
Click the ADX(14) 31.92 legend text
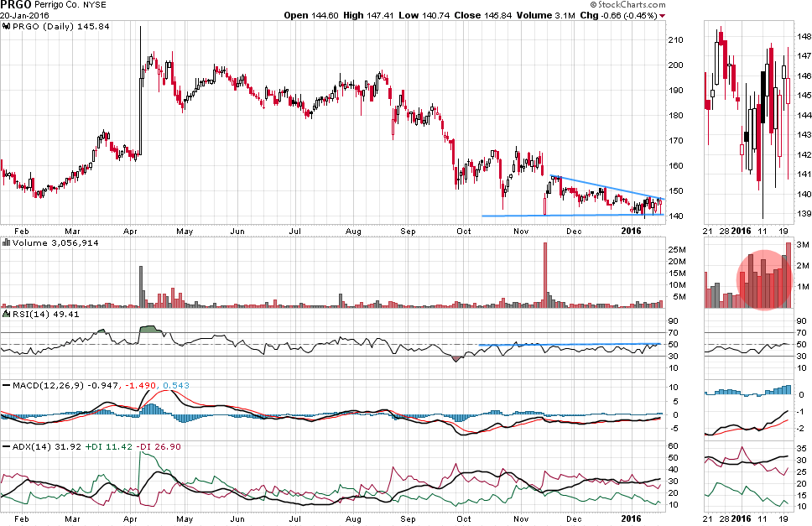click(x=47, y=447)
